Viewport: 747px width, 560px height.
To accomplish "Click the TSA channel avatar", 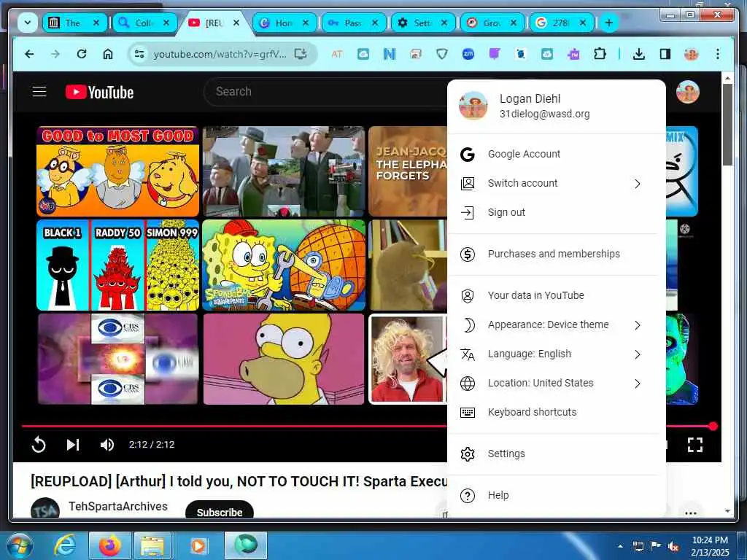I will point(45,508).
